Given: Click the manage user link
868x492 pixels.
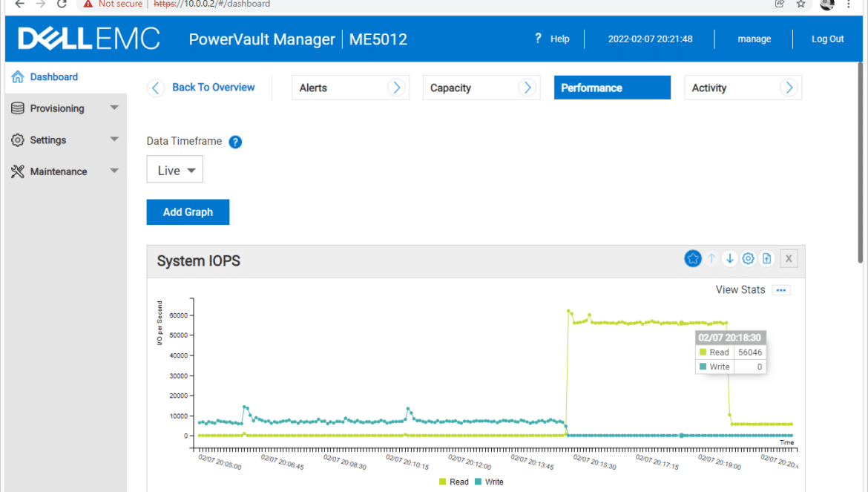Looking at the screenshot, I should tap(754, 39).
